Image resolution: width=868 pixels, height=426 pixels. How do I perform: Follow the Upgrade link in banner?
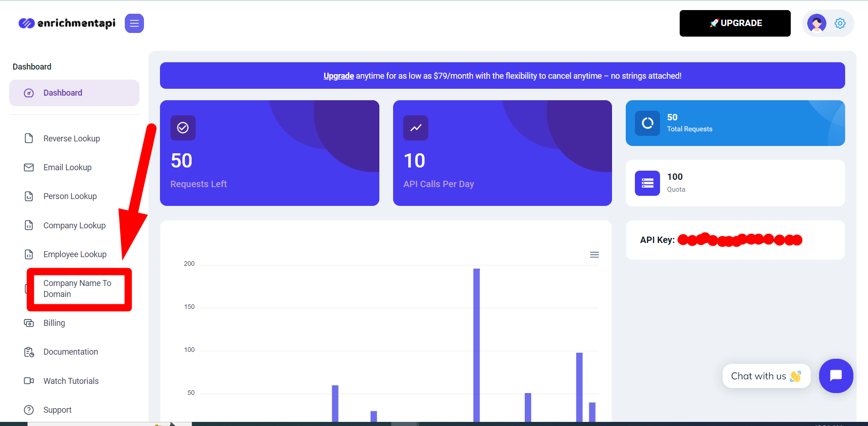pos(338,76)
